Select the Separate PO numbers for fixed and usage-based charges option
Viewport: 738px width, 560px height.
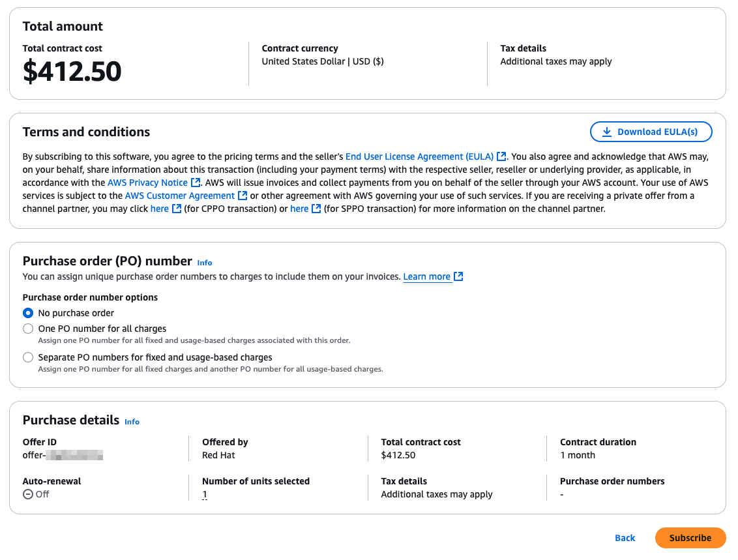pyautogui.click(x=28, y=358)
